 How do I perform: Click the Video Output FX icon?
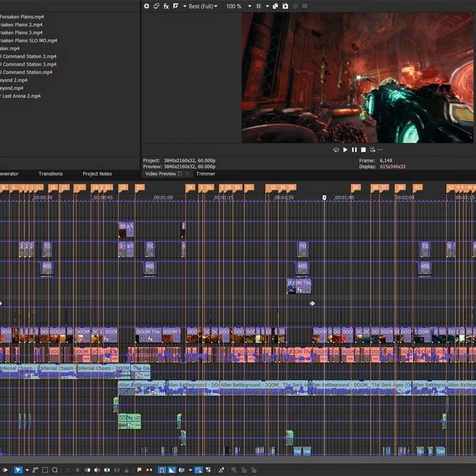pos(166,6)
